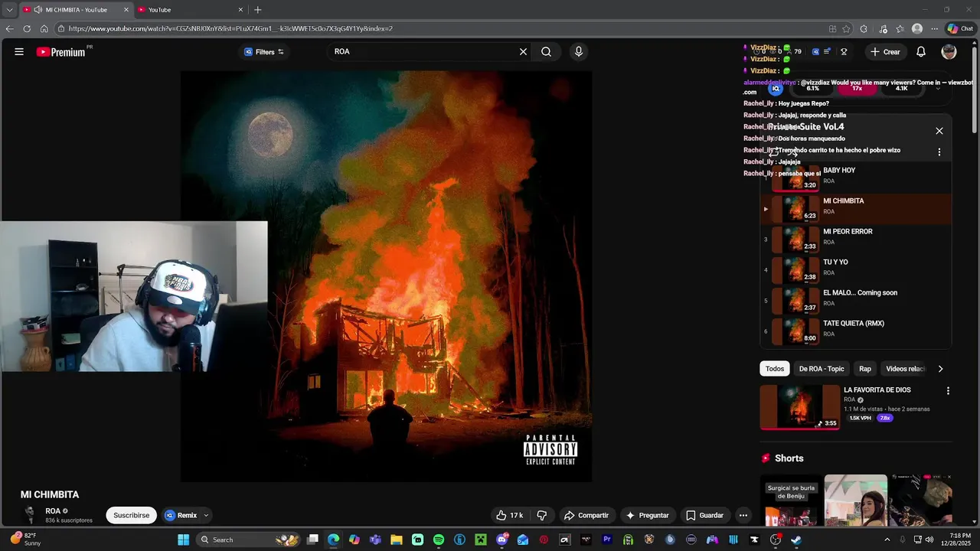Open the Windows Start menu
This screenshot has width=980, height=551.
pyautogui.click(x=183, y=540)
